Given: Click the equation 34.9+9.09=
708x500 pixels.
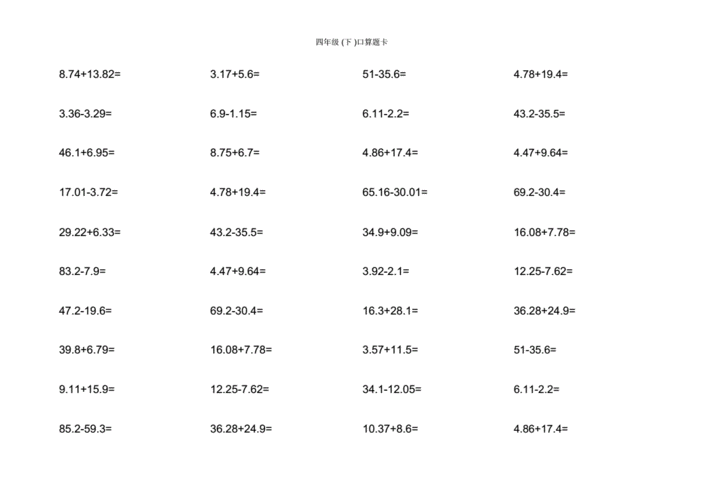Looking at the screenshot, I should (390, 232).
